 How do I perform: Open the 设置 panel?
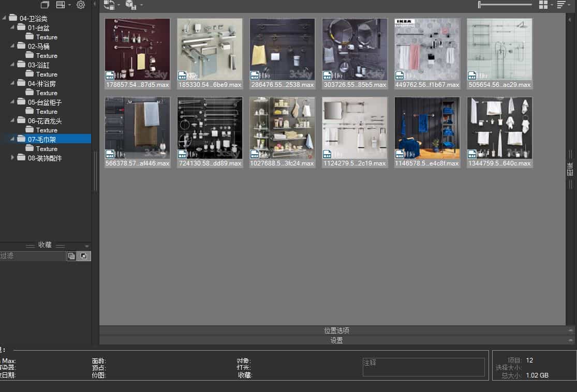coord(336,340)
